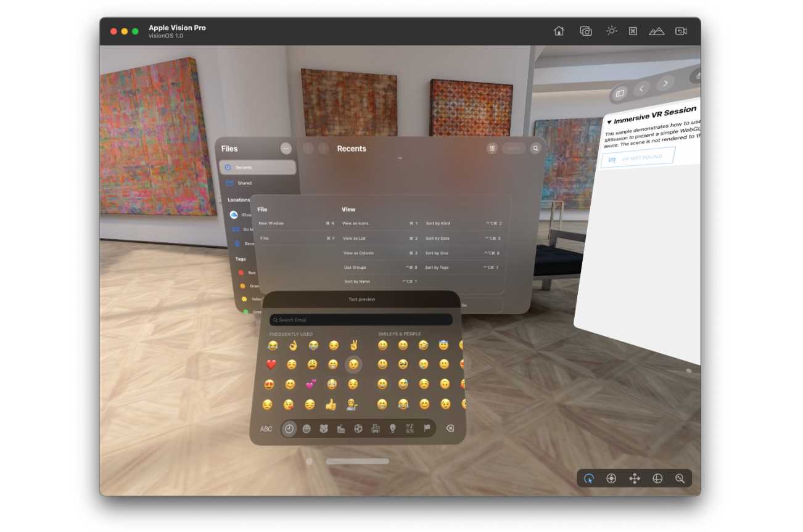Select the Food emoji category icon
Screen dimensions: 803x532
click(x=341, y=429)
